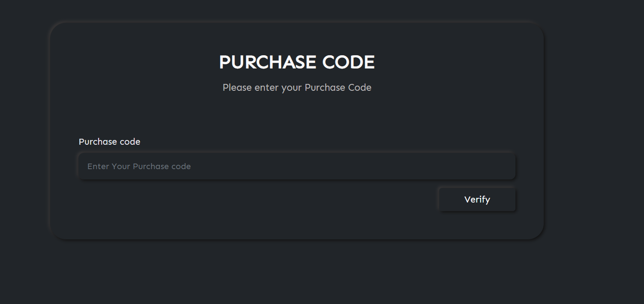
Task: Submit the form with Verify
Action: click(x=477, y=200)
